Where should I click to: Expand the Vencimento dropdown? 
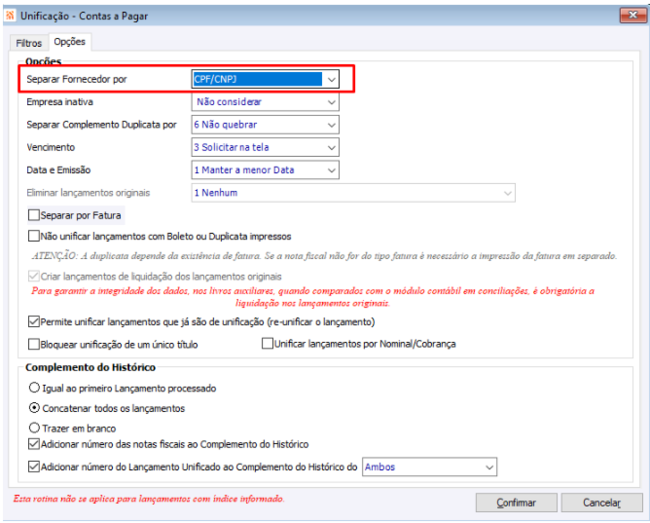click(x=331, y=148)
